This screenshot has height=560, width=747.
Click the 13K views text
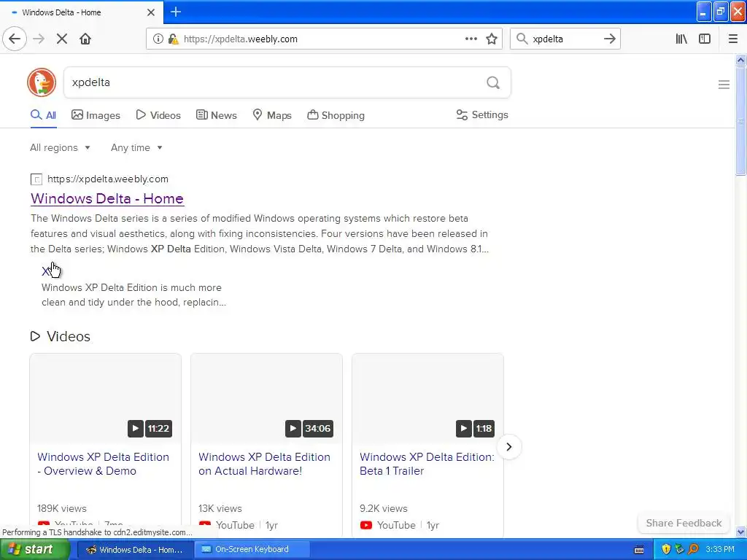[220, 508]
